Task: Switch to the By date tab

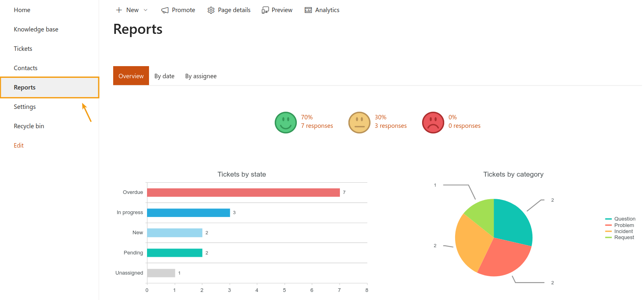Action: pyautogui.click(x=164, y=76)
